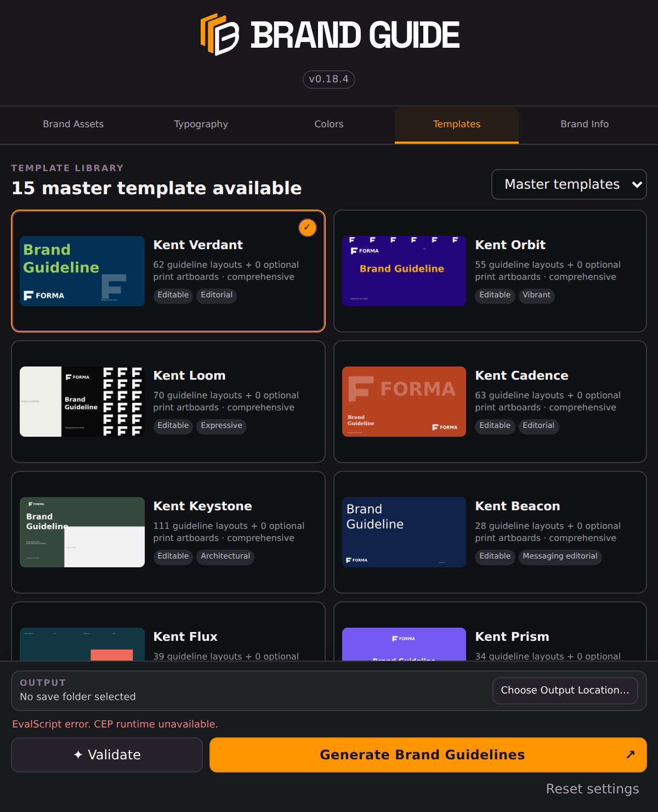Image resolution: width=658 pixels, height=812 pixels.
Task: Select the Templates tab
Action: (457, 125)
